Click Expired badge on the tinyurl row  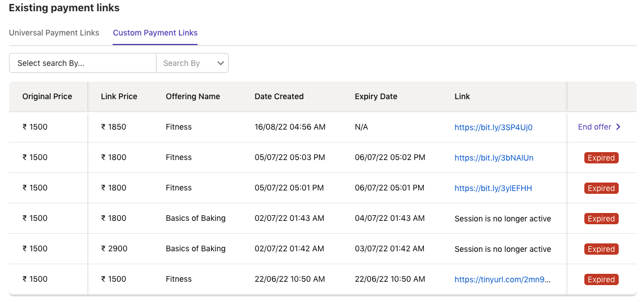601,279
